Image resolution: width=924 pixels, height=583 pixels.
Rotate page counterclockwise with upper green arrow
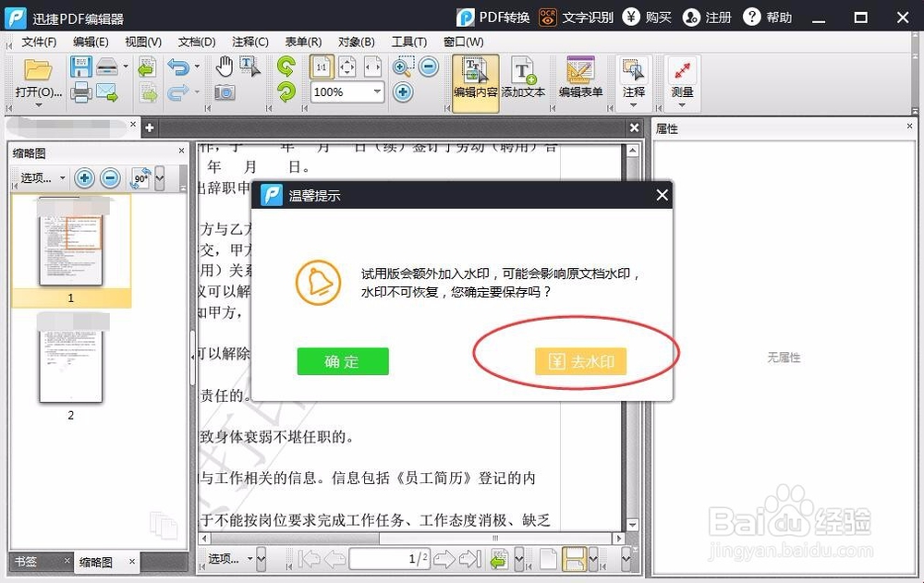point(286,67)
